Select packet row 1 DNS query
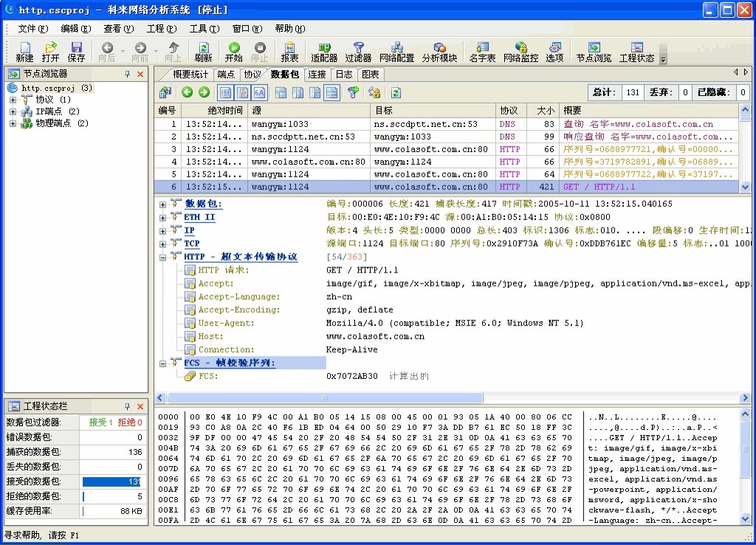Screen dimensions: 756x545 pyautogui.click(x=447, y=124)
